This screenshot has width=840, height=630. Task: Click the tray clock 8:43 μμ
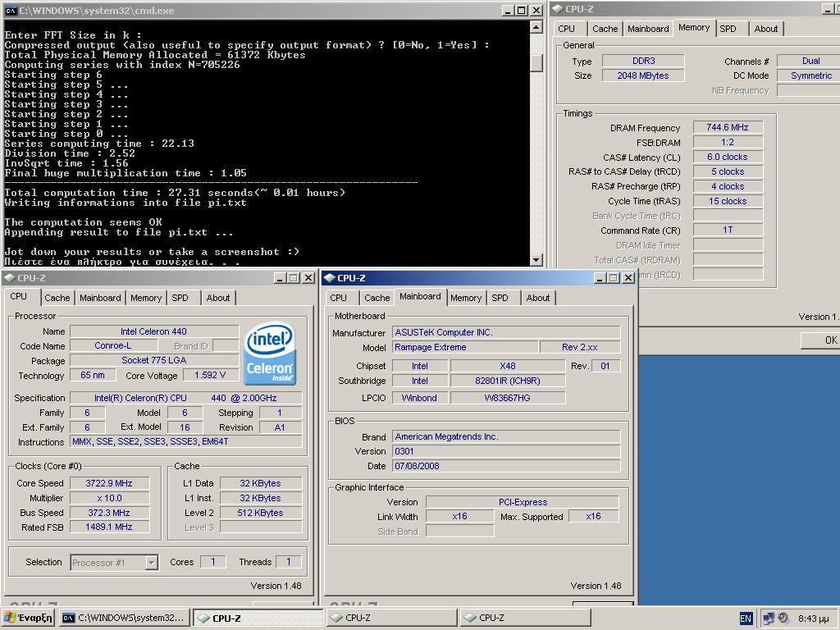(813, 619)
